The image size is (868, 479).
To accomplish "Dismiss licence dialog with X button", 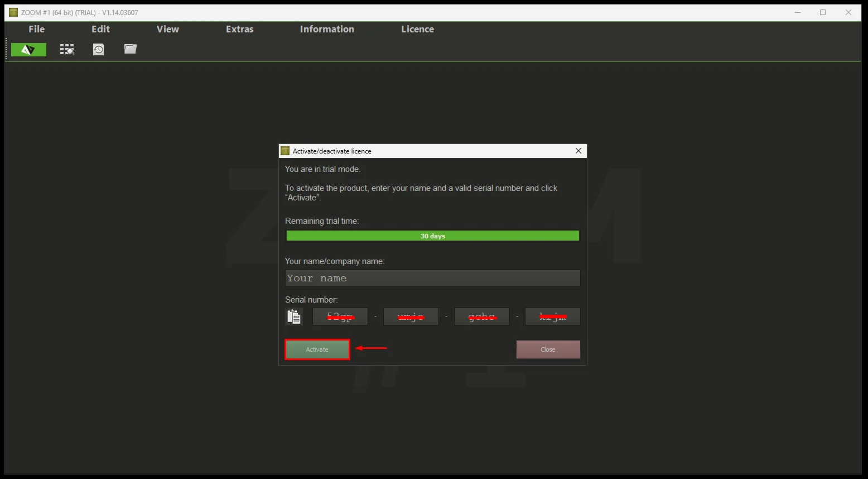I will (578, 151).
